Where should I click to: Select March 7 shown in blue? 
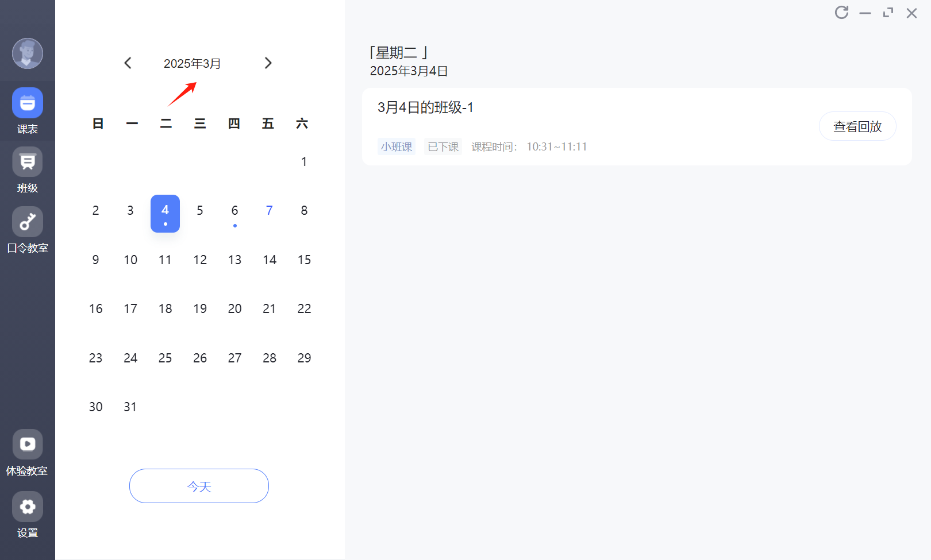point(269,210)
